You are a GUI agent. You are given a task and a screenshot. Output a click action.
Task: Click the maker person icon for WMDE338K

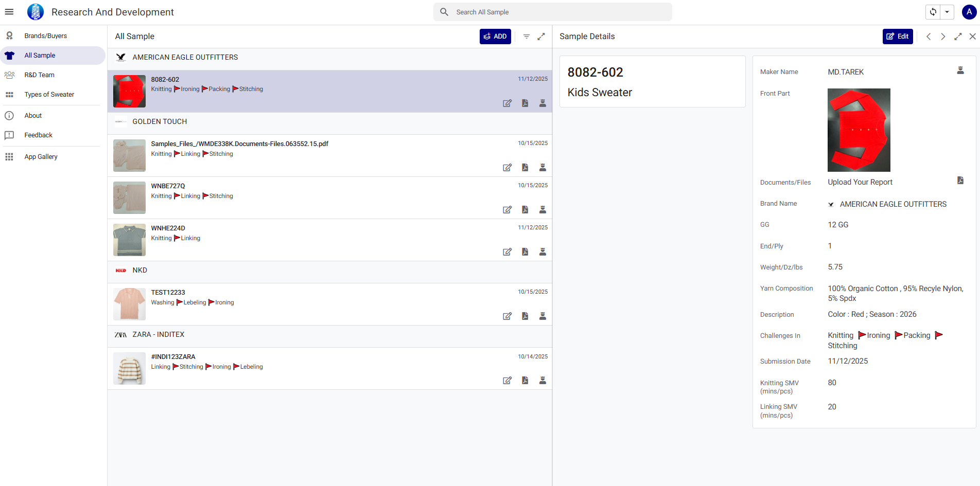[542, 168]
